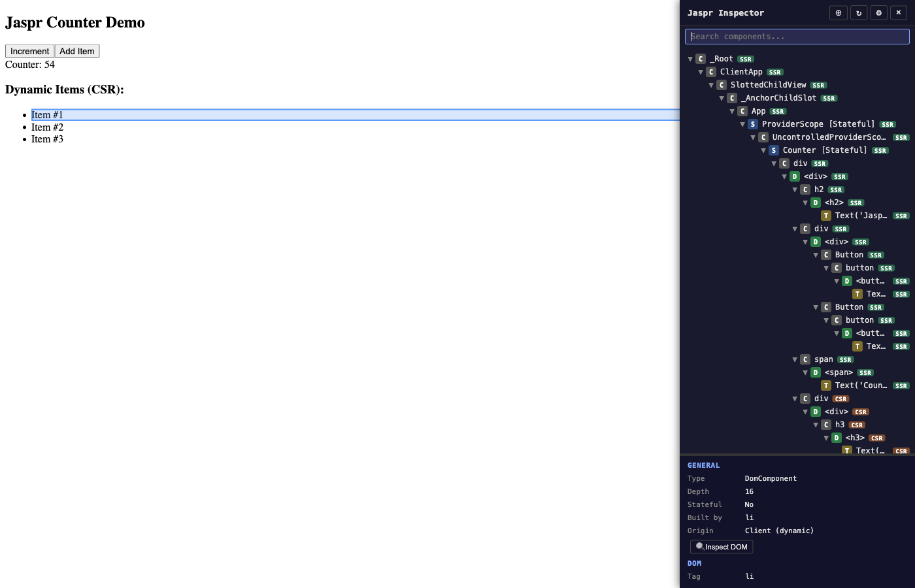Collapse the h3 component node

click(816, 425)
